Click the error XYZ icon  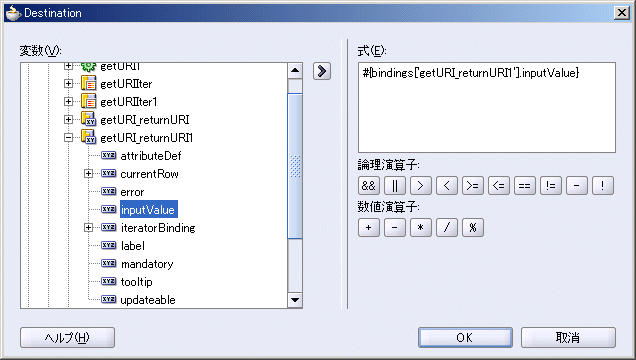(108, 191)
